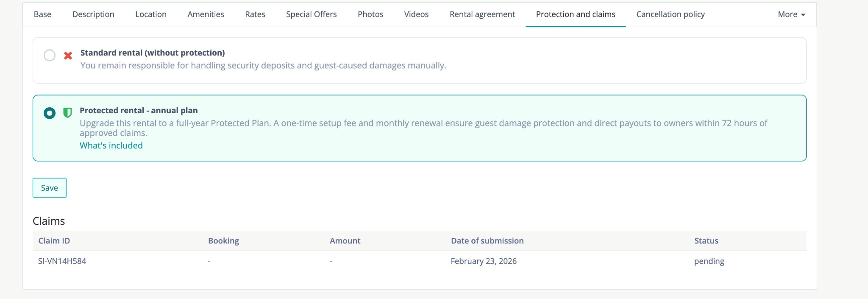Image resolution: width=868 pixels, height=299 pixels.
Task: Switch to the Rates tab
Action: [255, 14]
